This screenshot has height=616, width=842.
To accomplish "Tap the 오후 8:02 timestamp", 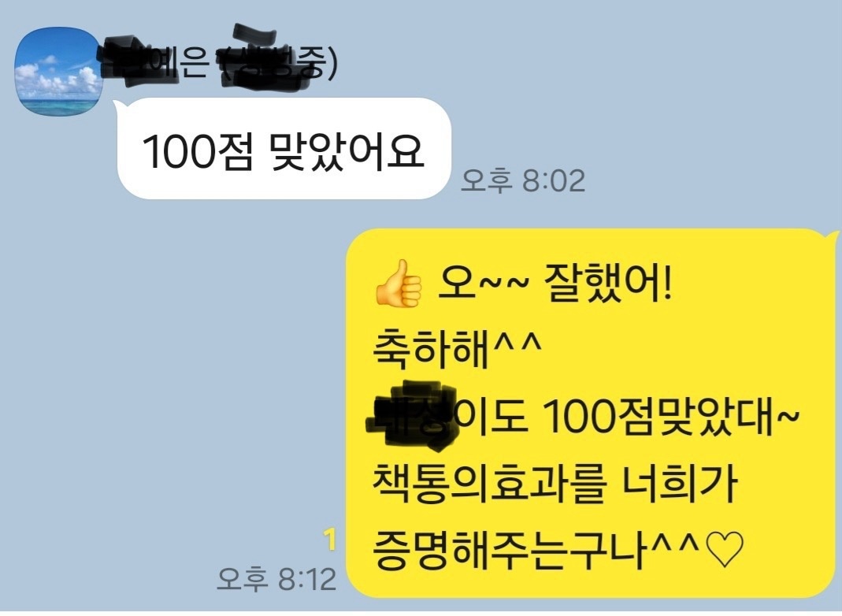I will 522,180.
